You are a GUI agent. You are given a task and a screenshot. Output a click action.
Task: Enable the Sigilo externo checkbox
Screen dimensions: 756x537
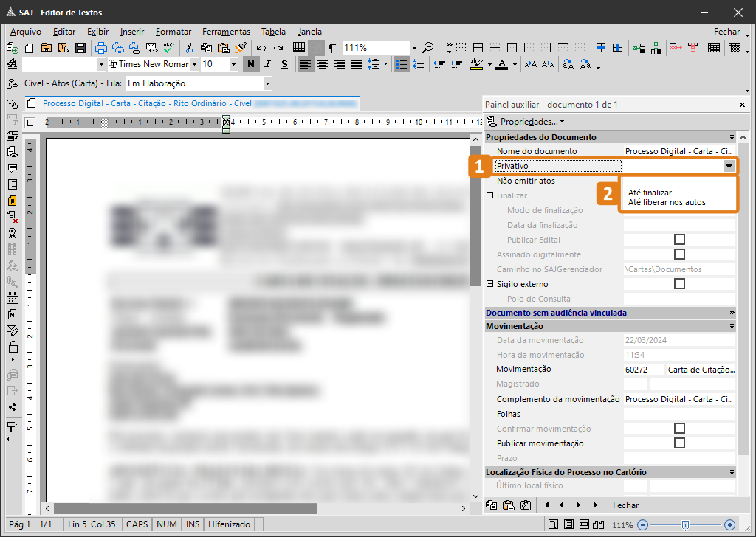point(679,284)
